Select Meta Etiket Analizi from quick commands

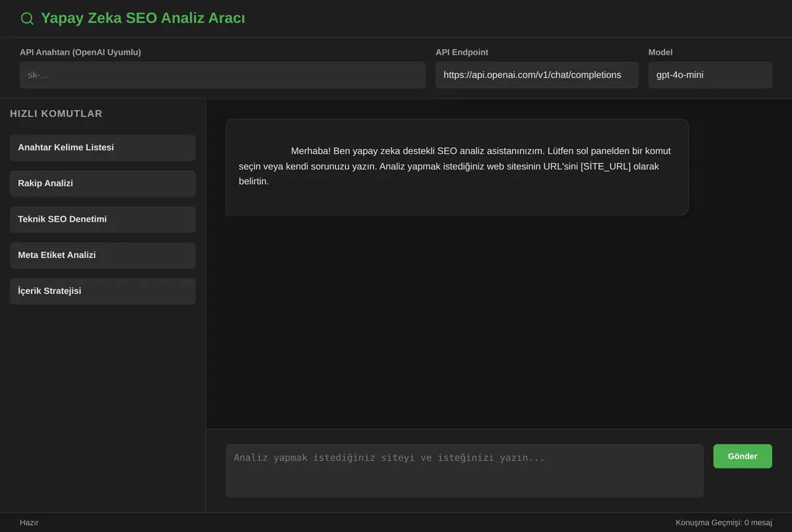click(102, 255)
